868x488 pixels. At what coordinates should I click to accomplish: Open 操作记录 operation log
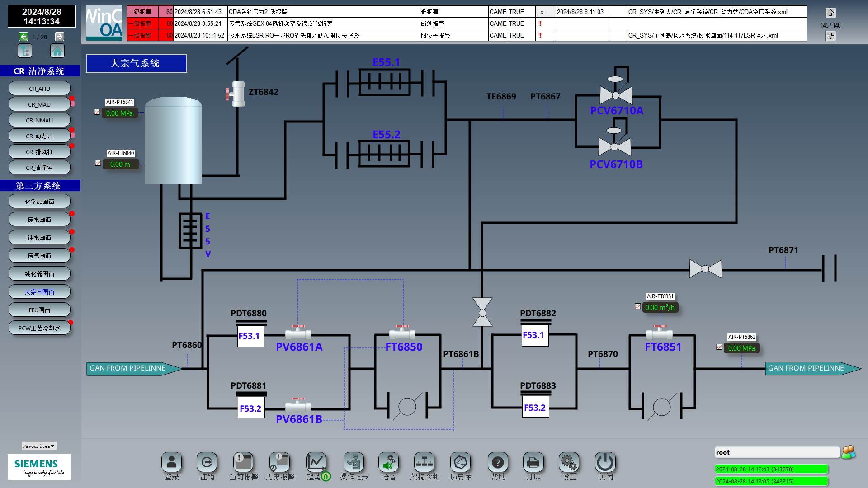pyautogui.click(x=354, y=462)
